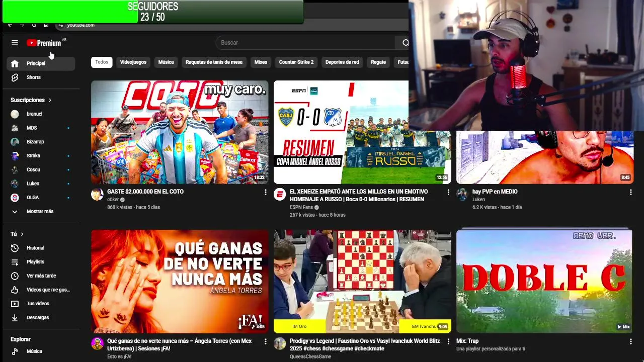Open Shorts in the sidebar
The image size is (644, 362).
pyautogui.click(x=41, y=77)
